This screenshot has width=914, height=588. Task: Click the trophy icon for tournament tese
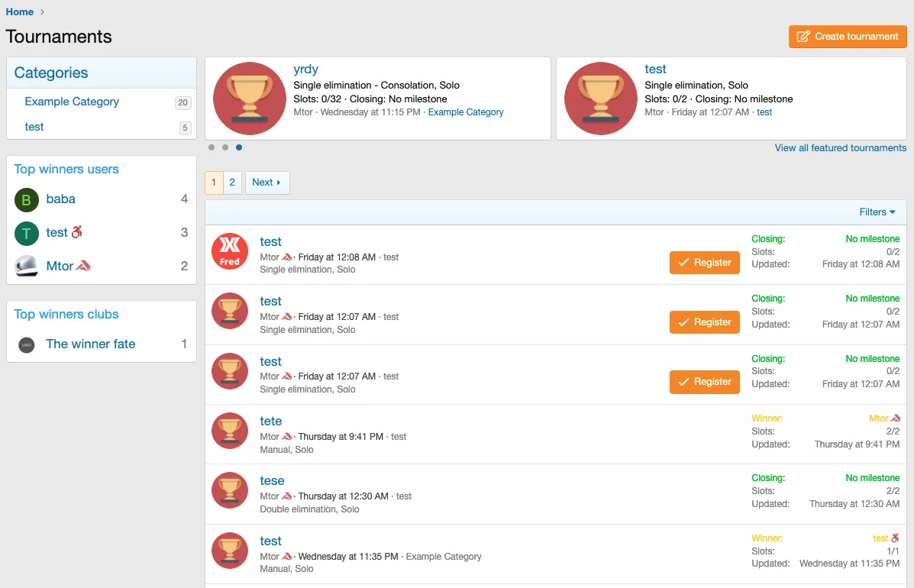230,490
